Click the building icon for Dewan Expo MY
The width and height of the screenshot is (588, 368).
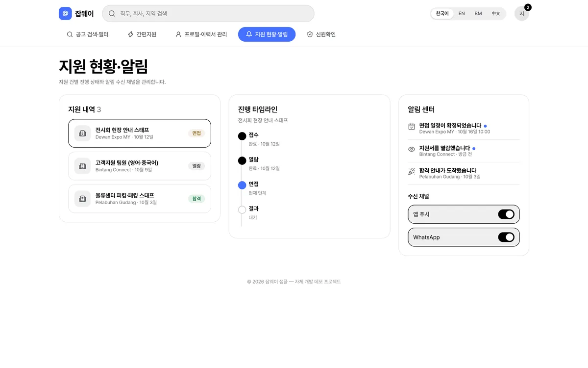click(82, 133)
